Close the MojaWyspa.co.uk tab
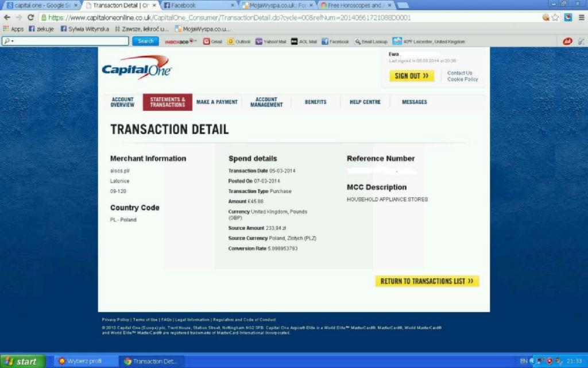Image resolution: width=588 pixels, height=368 pixels. [x=311, y=5]
